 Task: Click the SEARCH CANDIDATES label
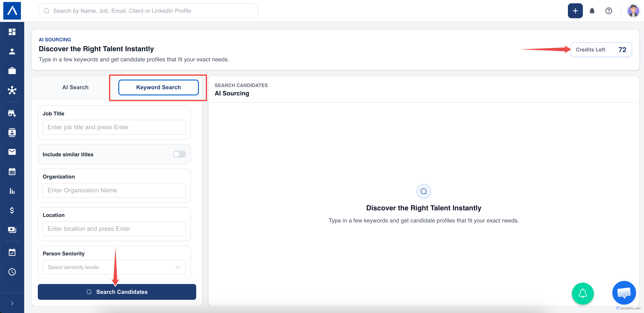[x=241, y=85]
